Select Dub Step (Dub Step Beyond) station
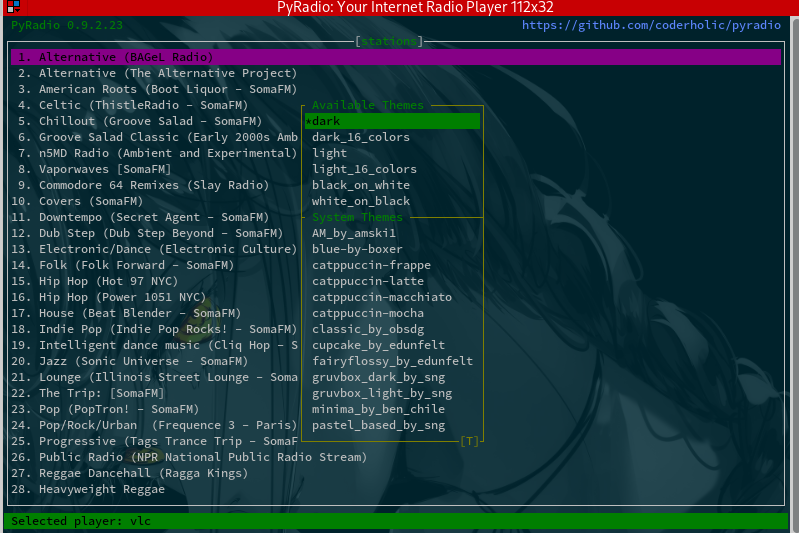This screenshot has width=799, height=533. pyautogui.click(x=147, y=233)
